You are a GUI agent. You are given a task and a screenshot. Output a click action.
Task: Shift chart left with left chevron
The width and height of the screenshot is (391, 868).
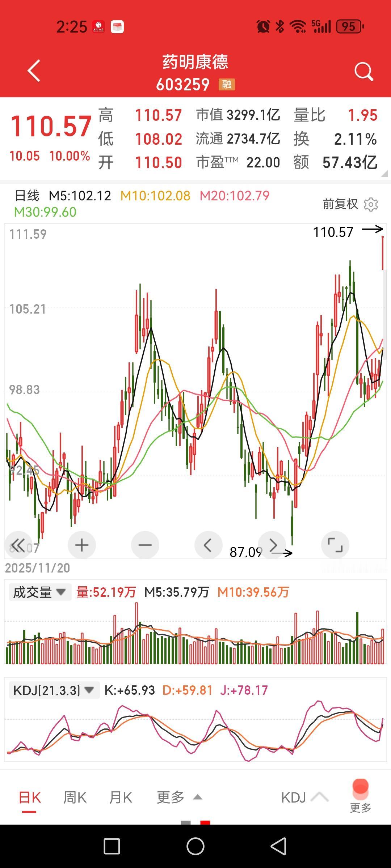[x=208, y=545]
